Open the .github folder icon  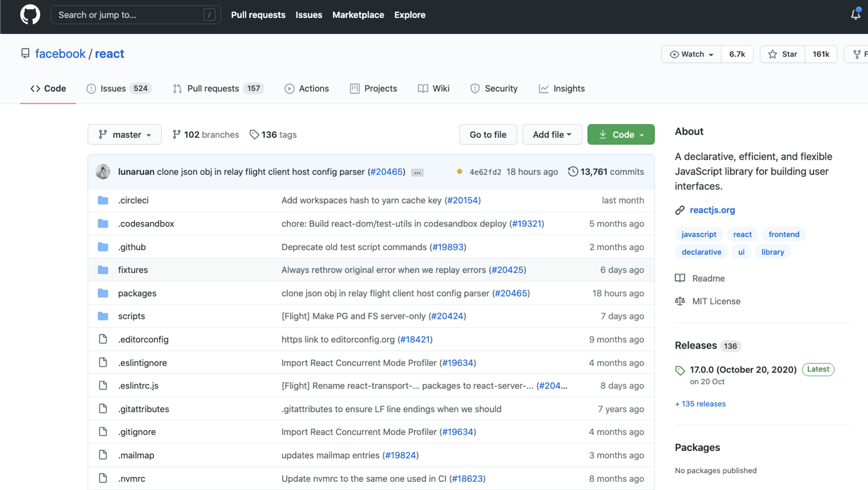103,247
